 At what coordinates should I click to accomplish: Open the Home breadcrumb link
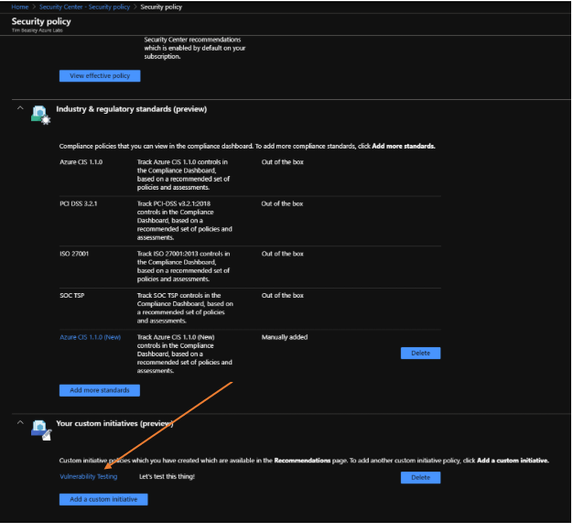(20, 7)
